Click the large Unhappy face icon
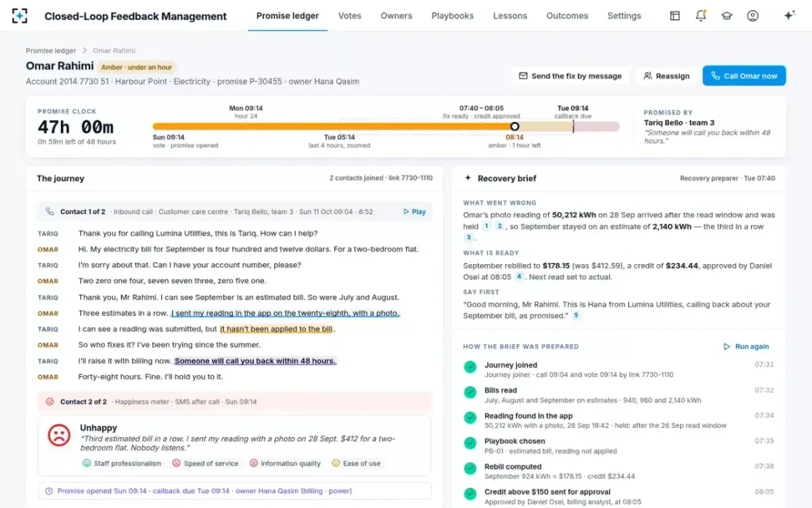This screenshot has width=812, height=508. point(60,435)
